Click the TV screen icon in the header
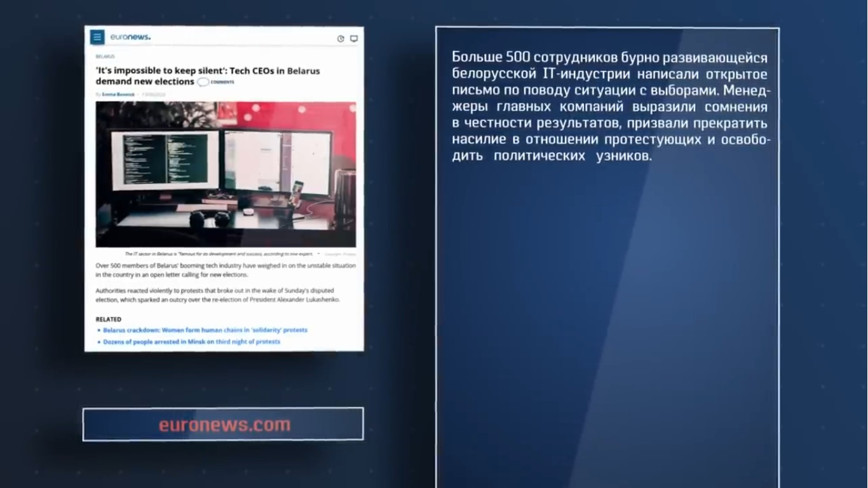The image size is (868, 488). [x=354, y=39]
